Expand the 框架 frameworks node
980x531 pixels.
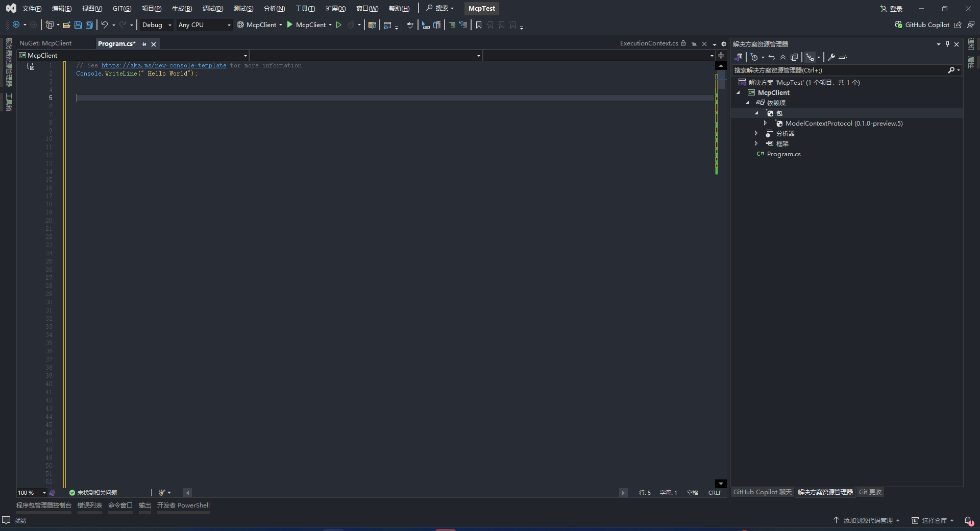[x=756, y=143]
